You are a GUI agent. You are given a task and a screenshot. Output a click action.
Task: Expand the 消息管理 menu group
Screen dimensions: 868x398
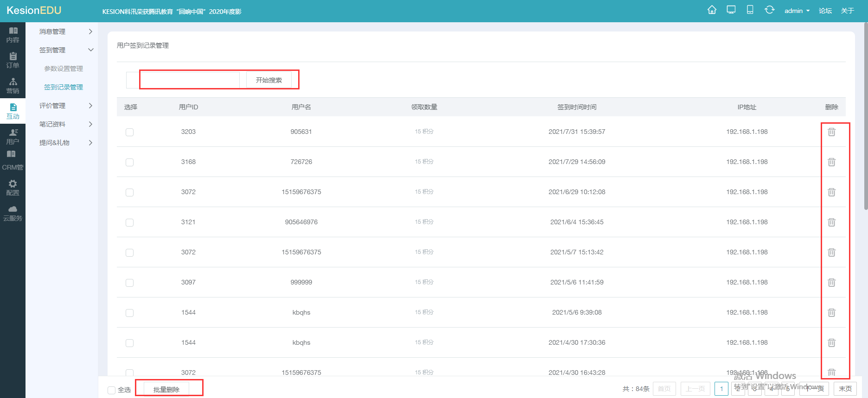pyautogui.click(x=65, y=32)
